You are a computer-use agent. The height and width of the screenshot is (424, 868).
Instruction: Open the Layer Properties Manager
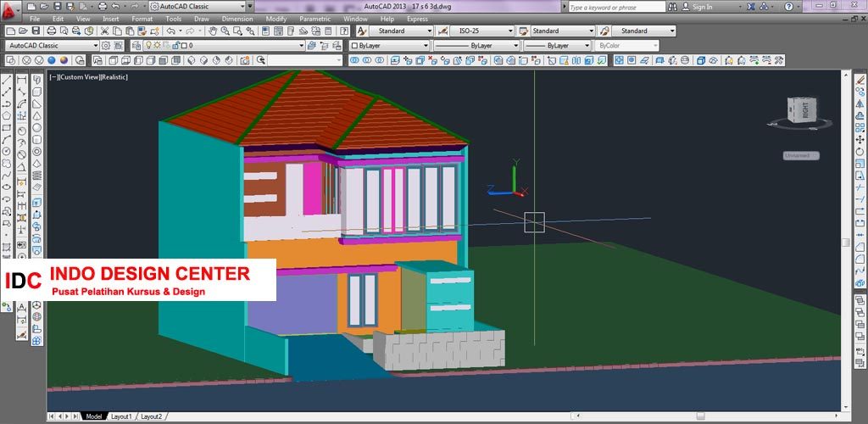point(136,46)
